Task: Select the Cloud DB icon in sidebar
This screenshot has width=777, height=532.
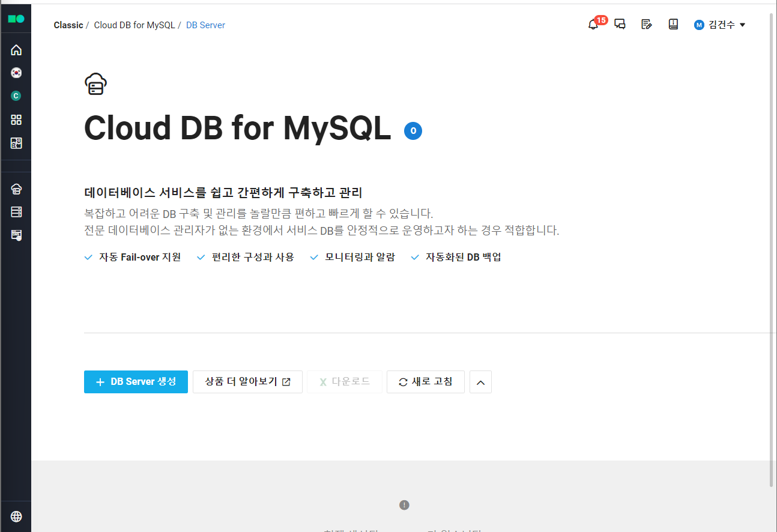Action: pos(16,189)
